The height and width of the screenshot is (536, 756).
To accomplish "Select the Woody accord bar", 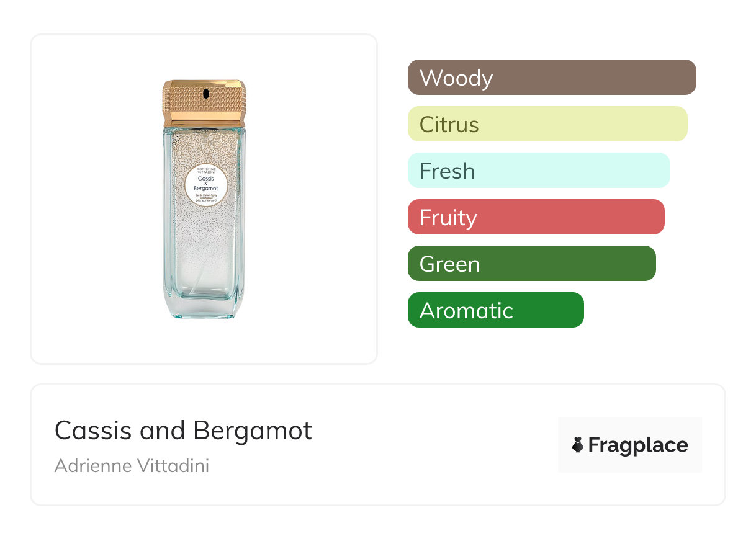I will click(551, 78).
